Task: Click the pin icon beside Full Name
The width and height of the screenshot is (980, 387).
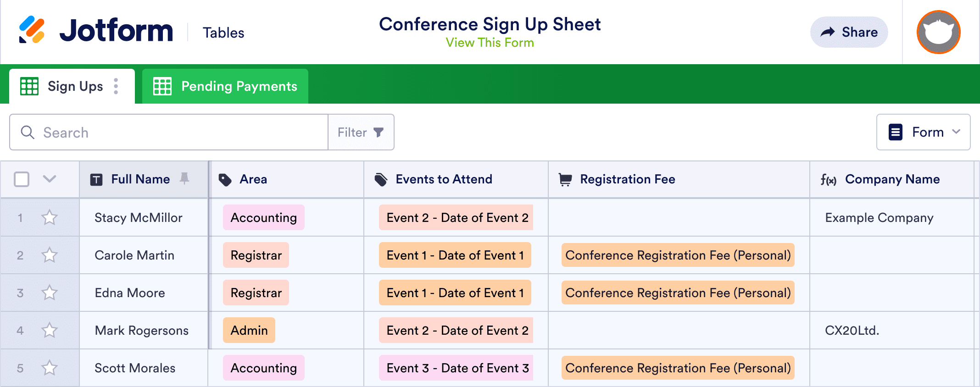Action: [x=184, y=178]
